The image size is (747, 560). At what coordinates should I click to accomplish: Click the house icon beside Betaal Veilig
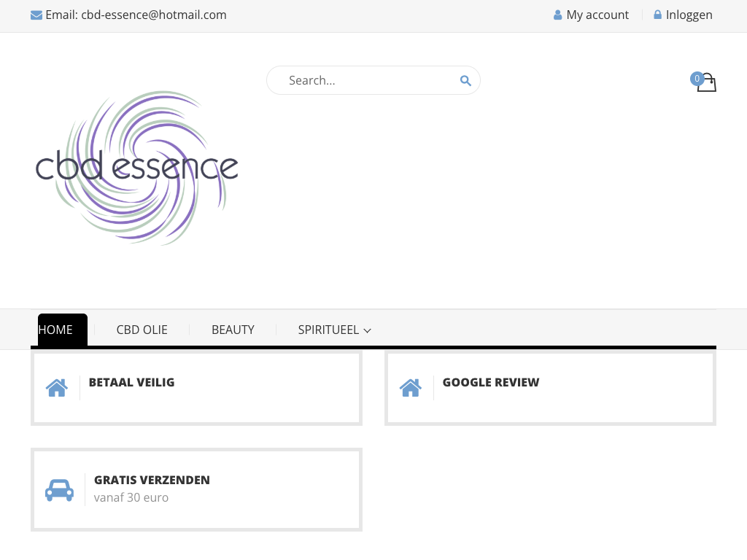tap(57, 388)
